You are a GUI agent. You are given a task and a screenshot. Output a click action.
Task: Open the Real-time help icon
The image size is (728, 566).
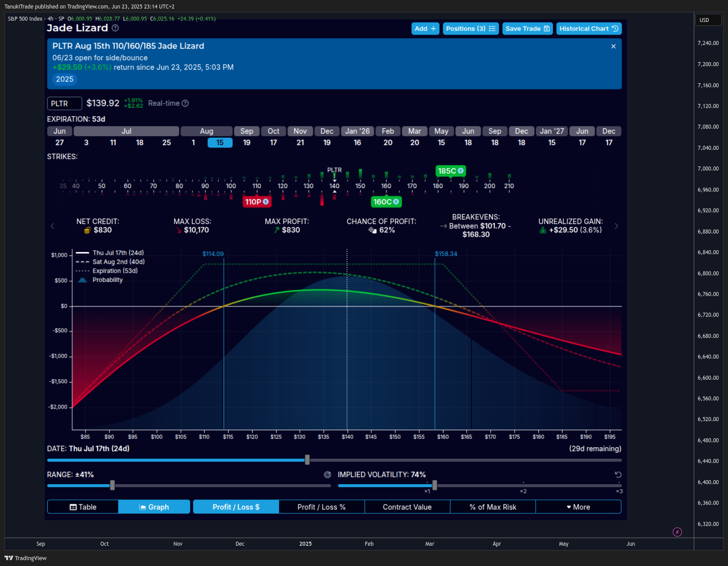[x=185, y=103]
